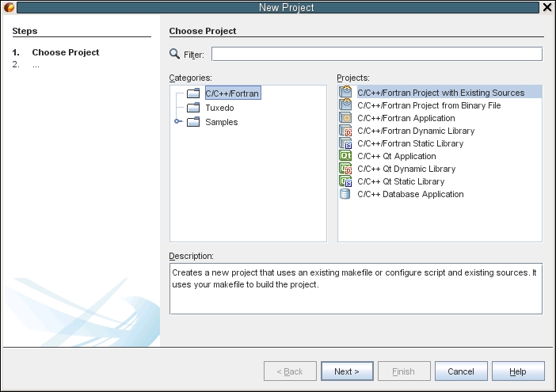Select the Tuxedo category
Viewport: 556px width, 392px height.
[219, 108]
